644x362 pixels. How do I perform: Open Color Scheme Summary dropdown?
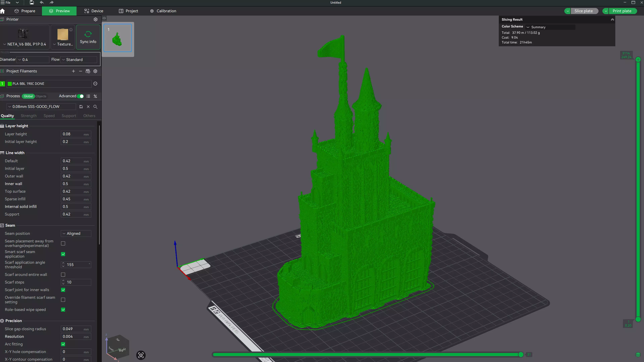click(550, 27)
